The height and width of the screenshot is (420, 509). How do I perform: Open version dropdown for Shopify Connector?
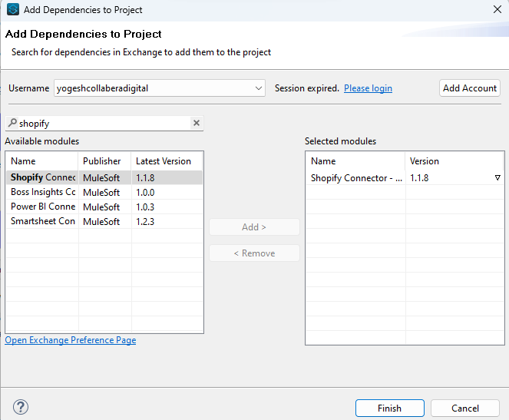pos(497,177)
